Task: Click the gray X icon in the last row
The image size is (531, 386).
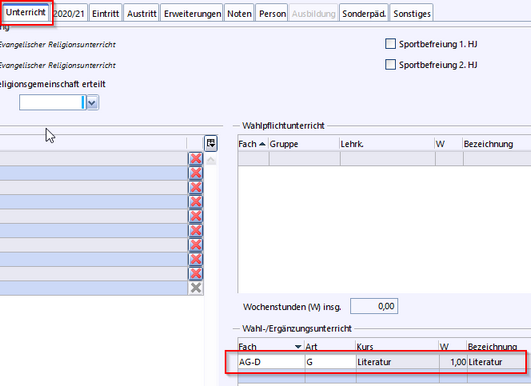Action: pos(196,288)
